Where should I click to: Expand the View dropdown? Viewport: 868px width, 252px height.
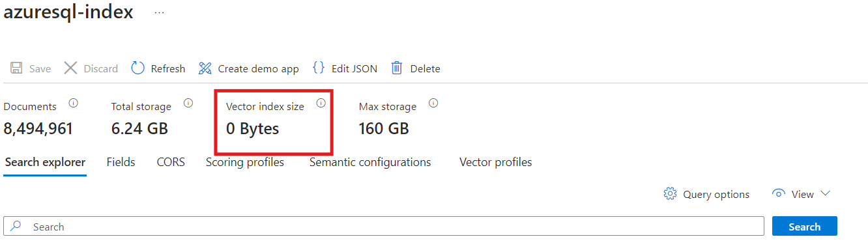pos(801,194)
